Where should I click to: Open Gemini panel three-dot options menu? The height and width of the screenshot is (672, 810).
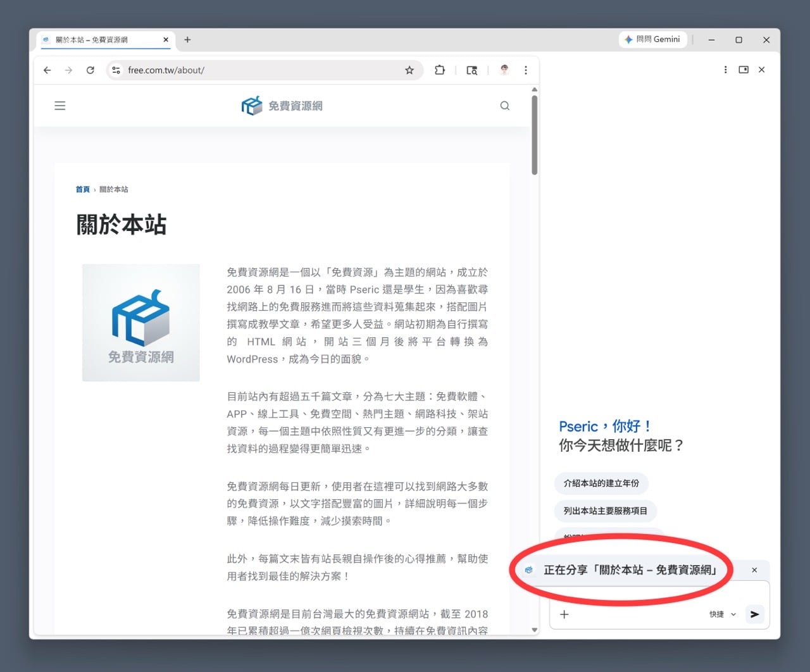[x=725, y=70]
